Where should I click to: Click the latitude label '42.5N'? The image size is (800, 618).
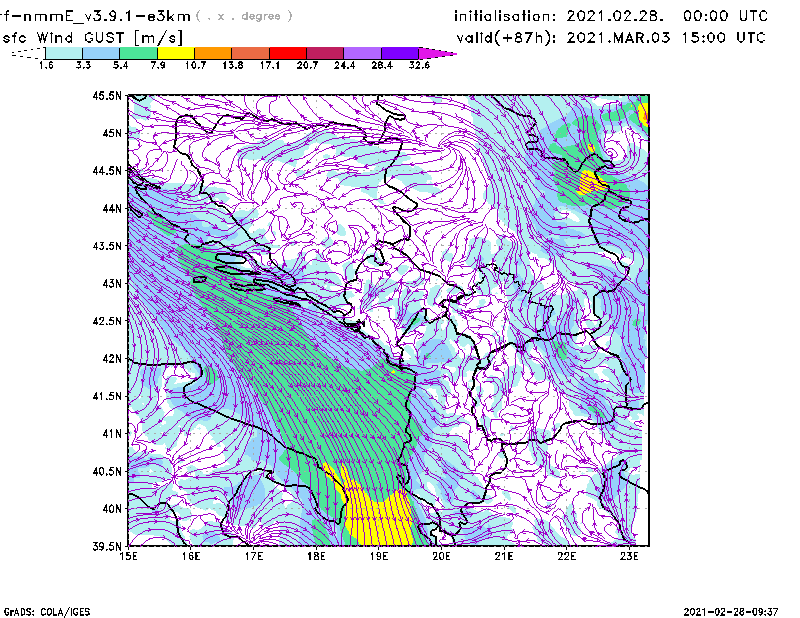107,321
